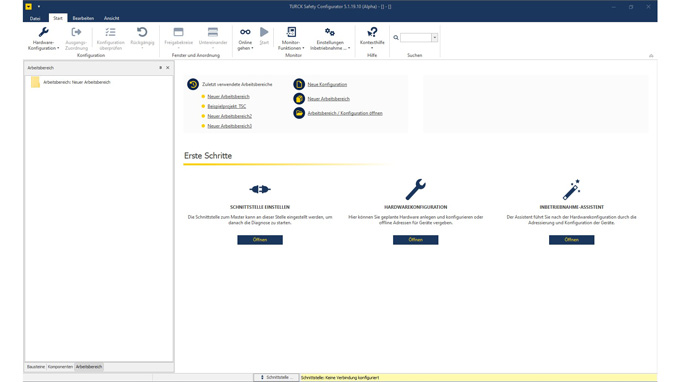Open the Datei menu
Image resolution: width=680 pixels, height=382 pixels.
[35, 18]
